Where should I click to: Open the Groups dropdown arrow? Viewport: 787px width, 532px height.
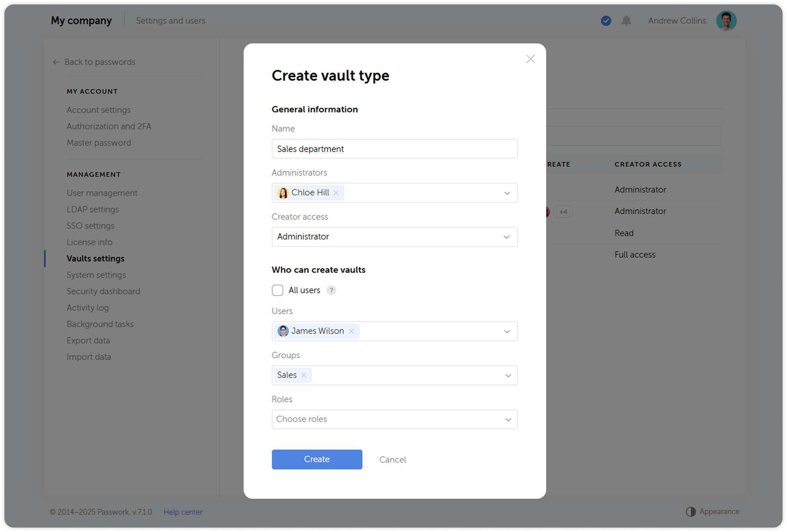click(508, 376)
